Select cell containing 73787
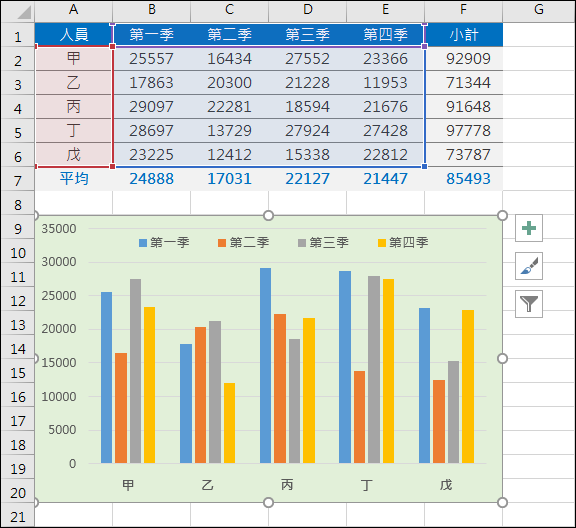This screenshot has height=528, width=576. click(464, 155)
